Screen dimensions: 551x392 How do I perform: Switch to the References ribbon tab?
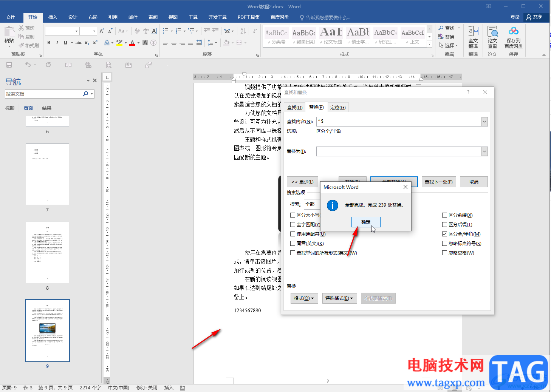(113, 17)
